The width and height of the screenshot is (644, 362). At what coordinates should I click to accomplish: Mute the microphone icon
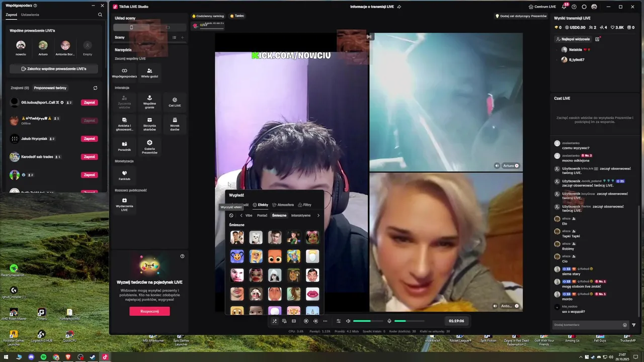click(x=389, y=321)
